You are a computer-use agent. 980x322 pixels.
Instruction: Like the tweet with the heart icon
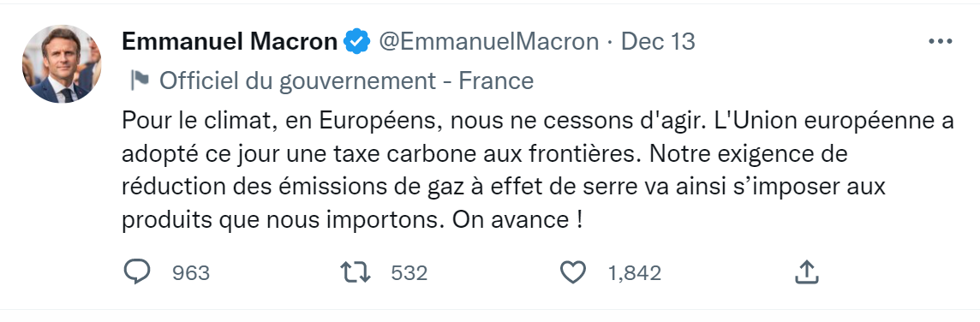tap(572, 272)
